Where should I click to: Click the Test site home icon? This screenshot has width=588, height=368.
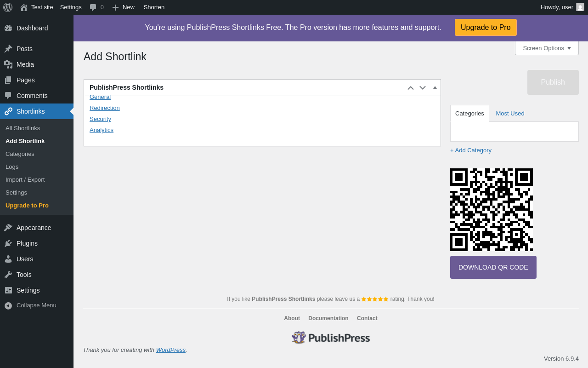tap(24, 7)
